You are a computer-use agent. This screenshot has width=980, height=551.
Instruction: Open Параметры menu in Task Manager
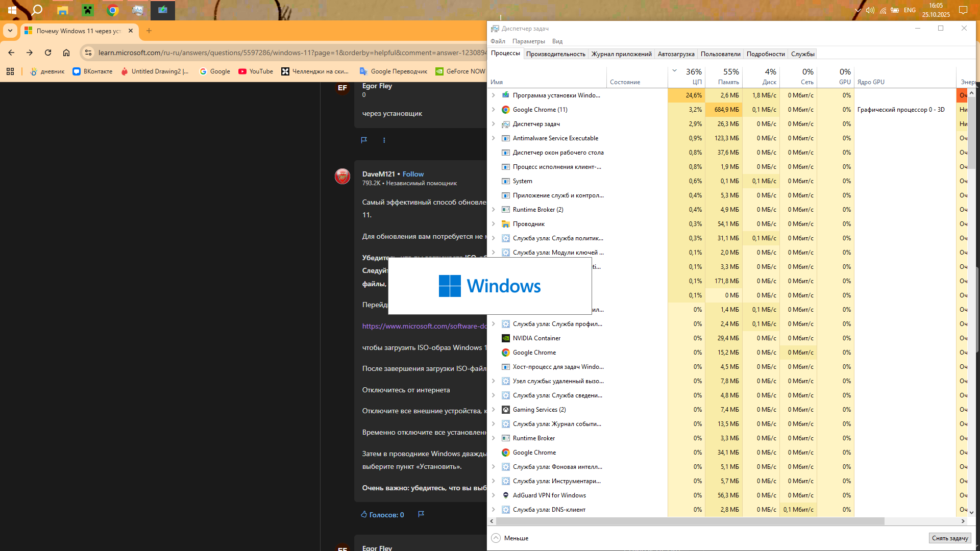click(528, 41)
